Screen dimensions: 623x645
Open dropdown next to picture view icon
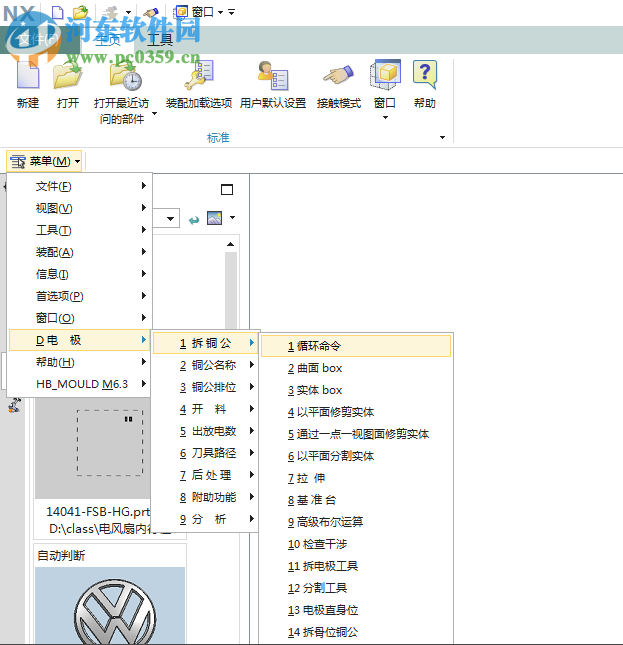(x=233, y=217)
